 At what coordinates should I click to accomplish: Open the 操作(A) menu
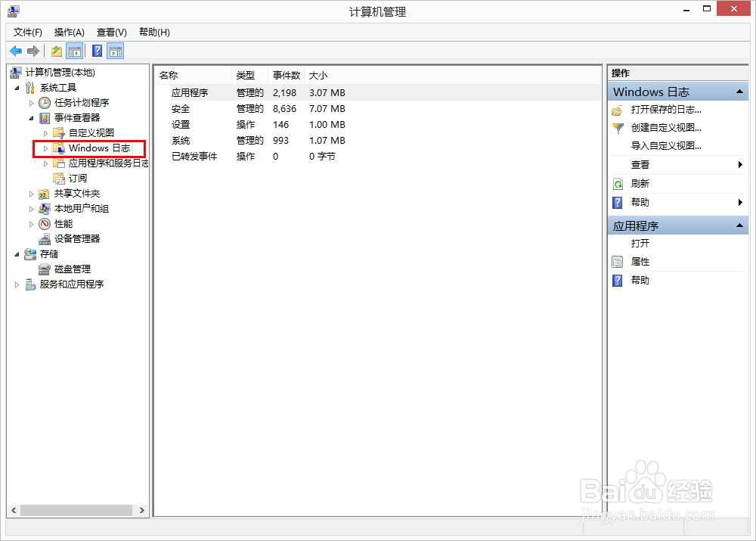coord(70,33)
